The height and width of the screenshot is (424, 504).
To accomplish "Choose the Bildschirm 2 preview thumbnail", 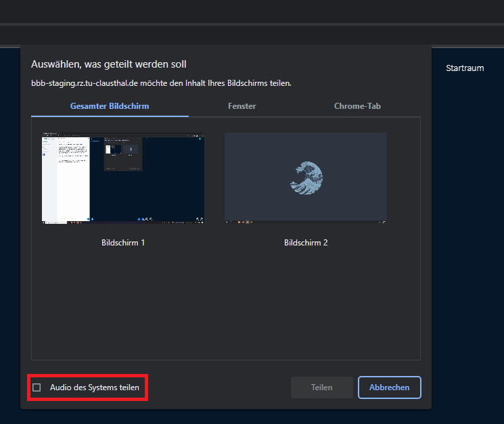I will click(x=305, y=178).
